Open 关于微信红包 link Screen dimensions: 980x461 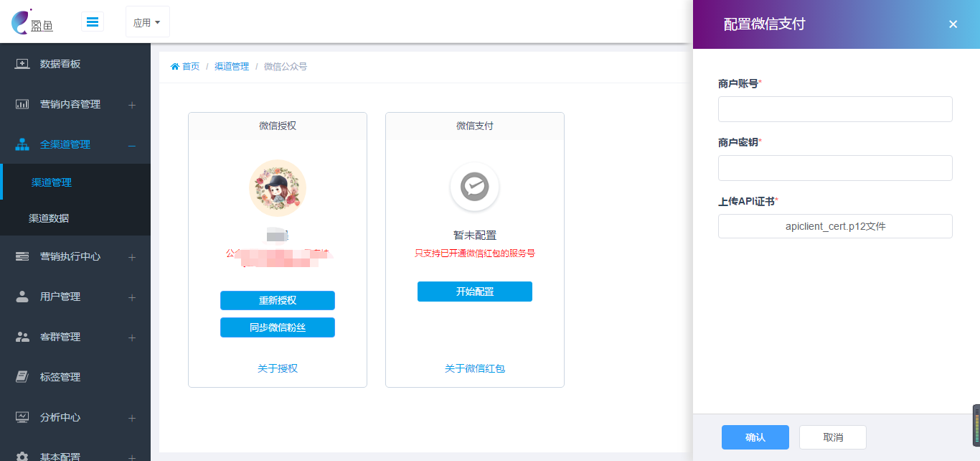[475, 368]
